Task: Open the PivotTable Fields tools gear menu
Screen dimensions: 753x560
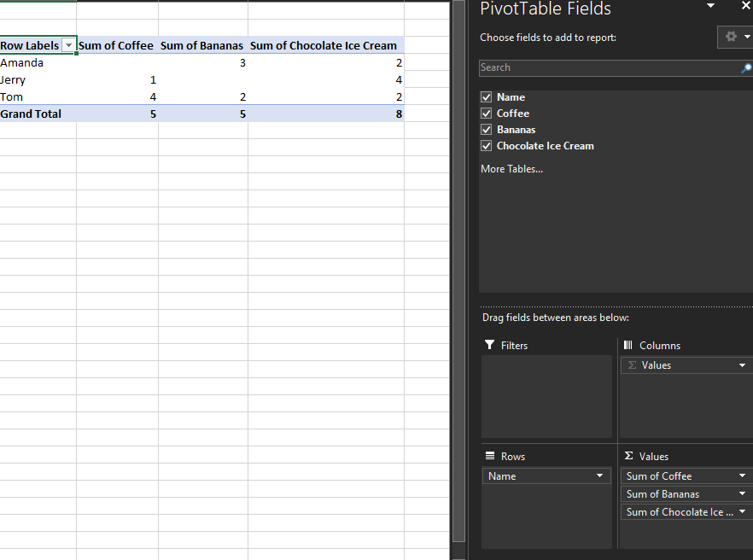Action: pos(731,37)
